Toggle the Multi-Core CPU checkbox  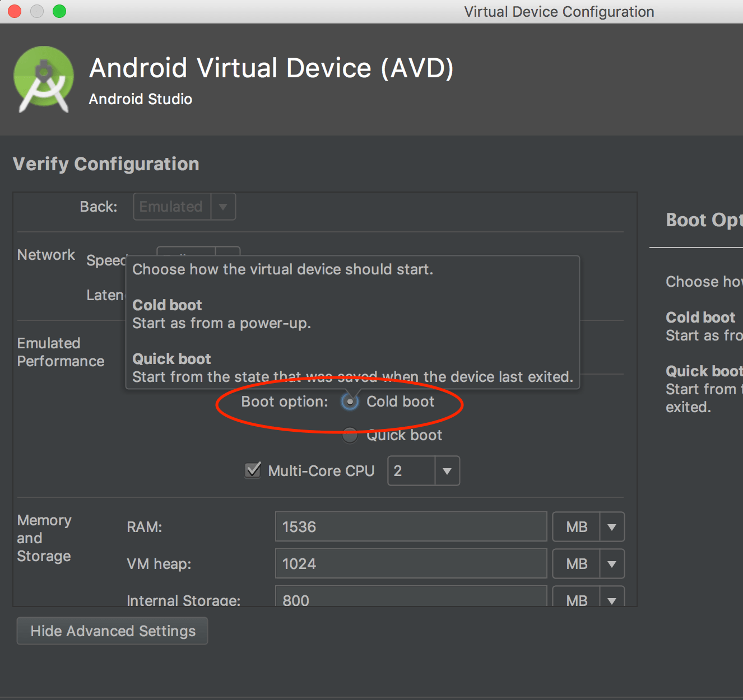coord(253,470)
